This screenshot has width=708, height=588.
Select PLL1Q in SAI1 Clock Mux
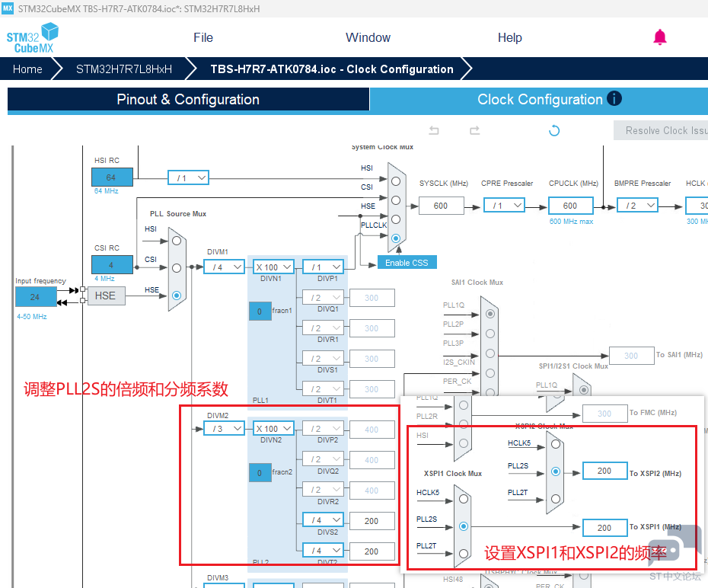(490, 313)
